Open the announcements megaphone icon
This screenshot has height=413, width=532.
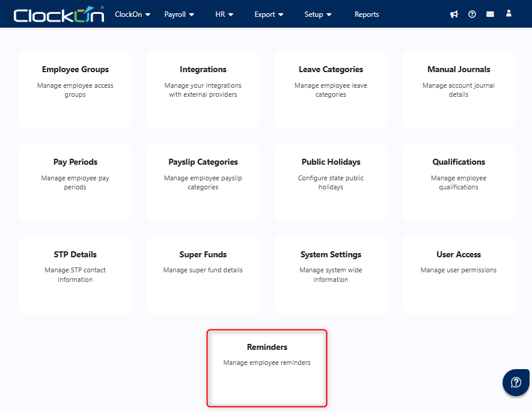tap(454, 14)
